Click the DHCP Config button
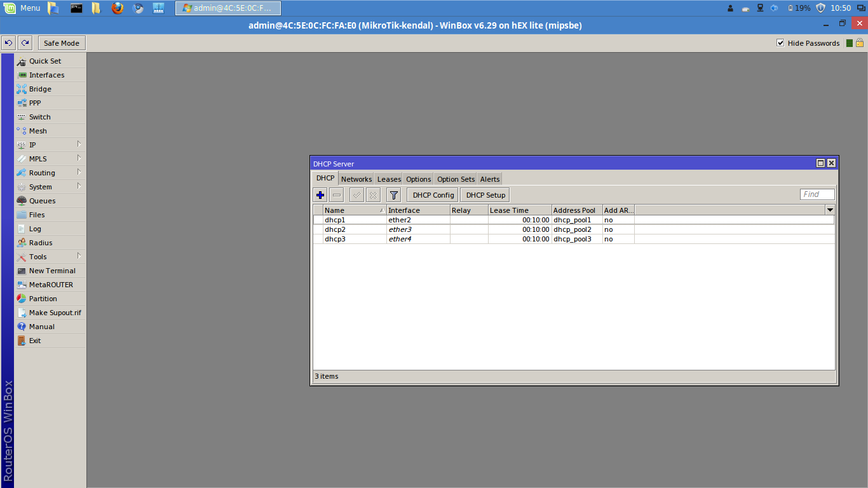This screenshot has width=868, height=488. click(x=433, y=195)
